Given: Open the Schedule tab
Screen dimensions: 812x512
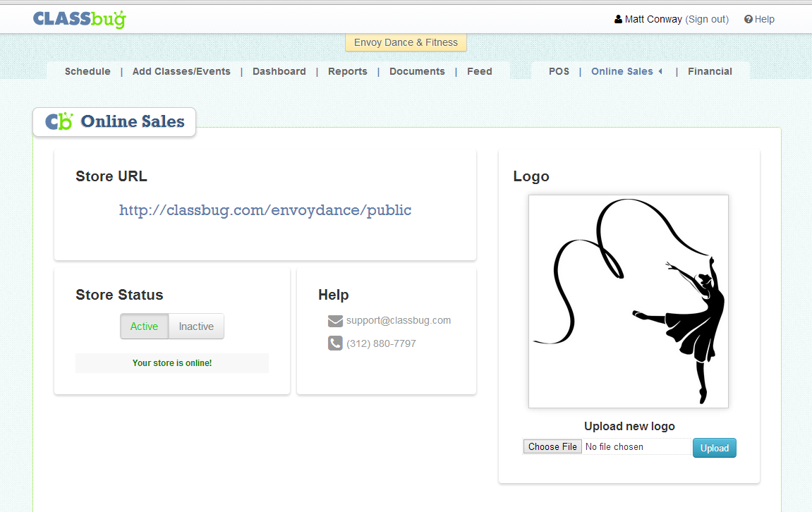Looking at the screenshot, I should click(87, 71).
